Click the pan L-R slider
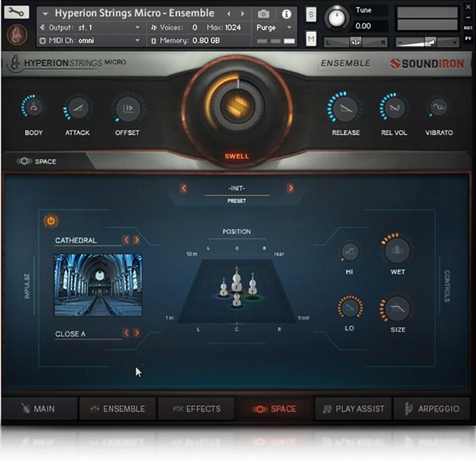This screenshot has height=461, width=476. (x=355, y=42)
